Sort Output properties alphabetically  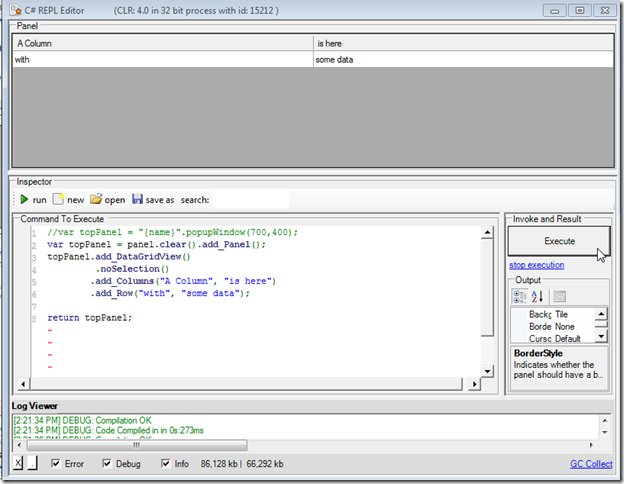pos(537,297)
